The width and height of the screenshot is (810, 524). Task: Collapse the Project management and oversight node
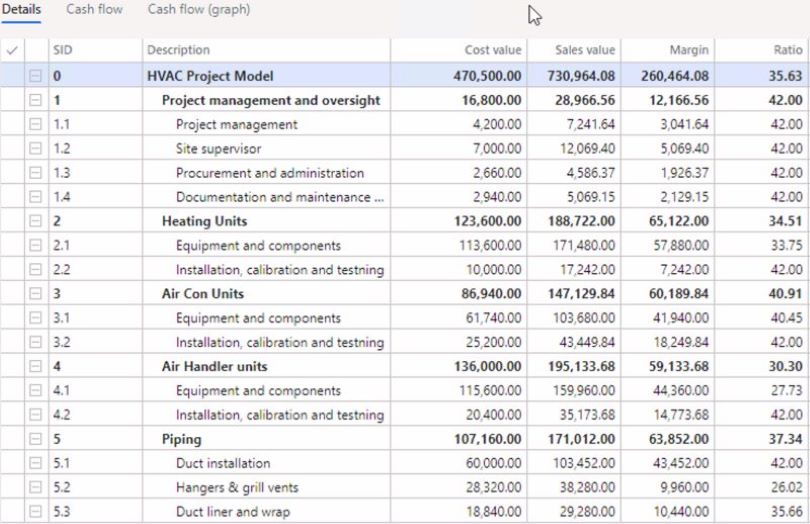(36, 100)
